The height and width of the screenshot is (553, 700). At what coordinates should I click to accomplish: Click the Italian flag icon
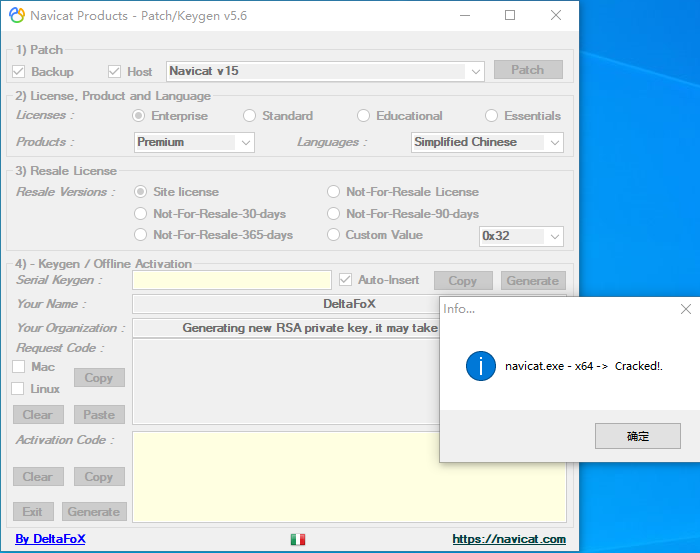tap(298, 540)
